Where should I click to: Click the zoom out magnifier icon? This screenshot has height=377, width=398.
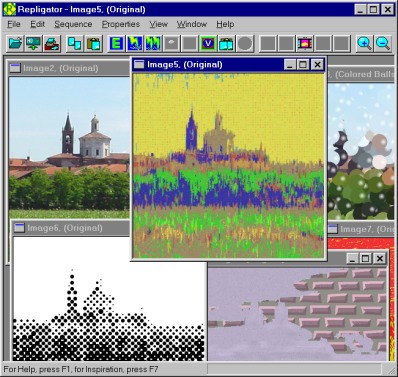click(x=383, y=44)
